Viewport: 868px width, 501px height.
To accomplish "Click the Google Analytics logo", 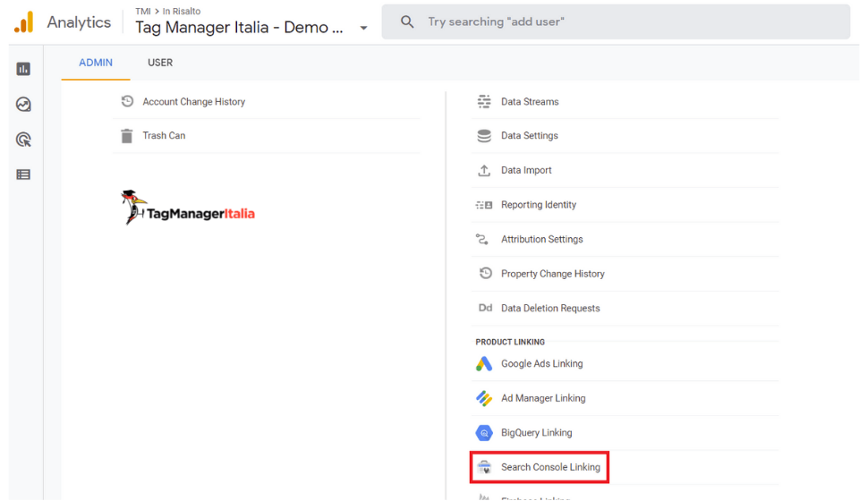I will tap(24, 22).
